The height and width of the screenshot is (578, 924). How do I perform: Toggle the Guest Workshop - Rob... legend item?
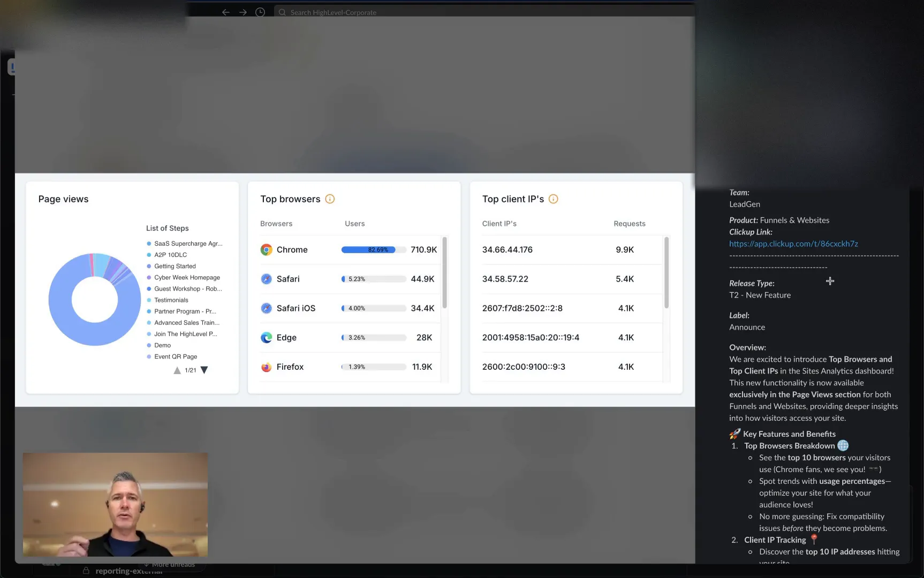pyautogui.click(x=184, y=288)
